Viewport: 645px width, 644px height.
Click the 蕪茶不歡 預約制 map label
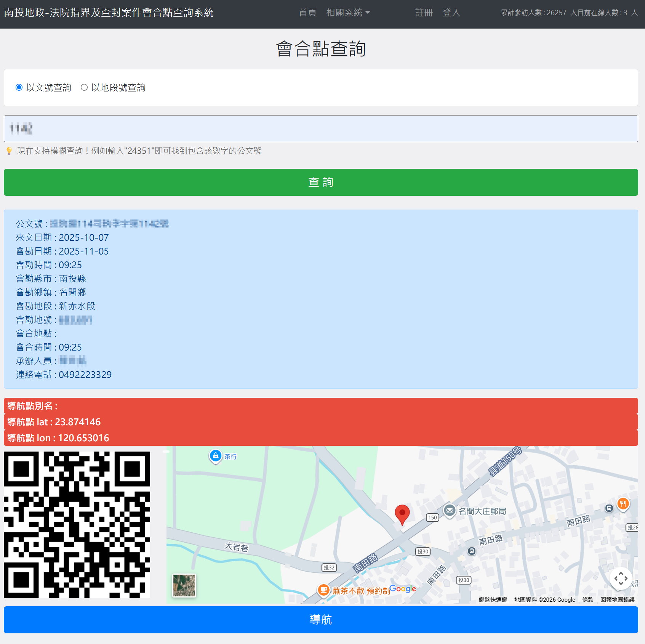[x=361, y=591]
